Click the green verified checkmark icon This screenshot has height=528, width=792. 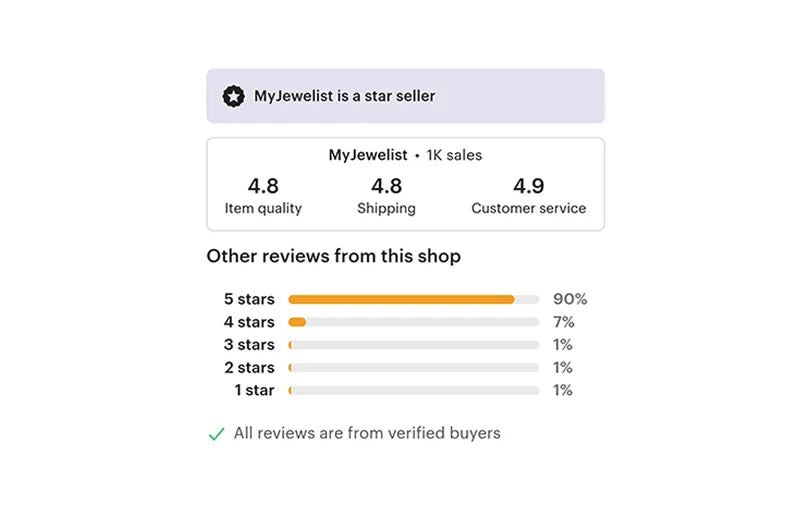(216, 434)
